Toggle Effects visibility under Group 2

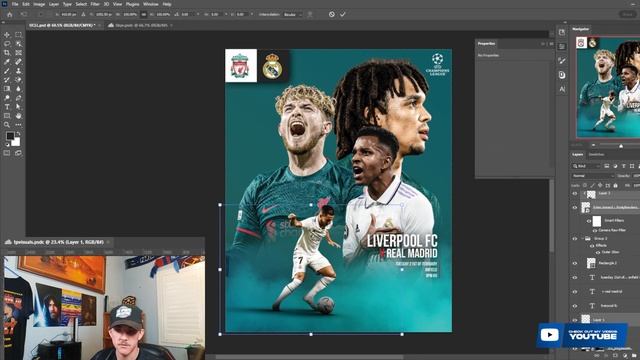pyautogui.click(x=592, y=246)
